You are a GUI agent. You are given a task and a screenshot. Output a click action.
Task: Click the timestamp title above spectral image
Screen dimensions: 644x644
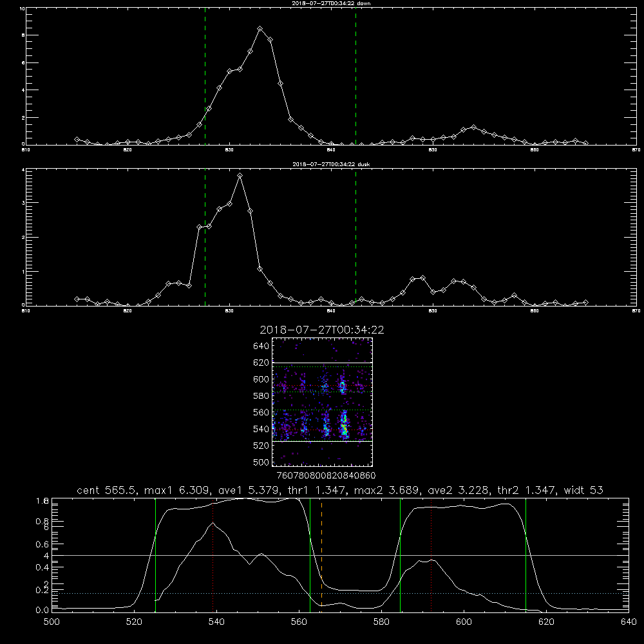click(x=322, y=330)
